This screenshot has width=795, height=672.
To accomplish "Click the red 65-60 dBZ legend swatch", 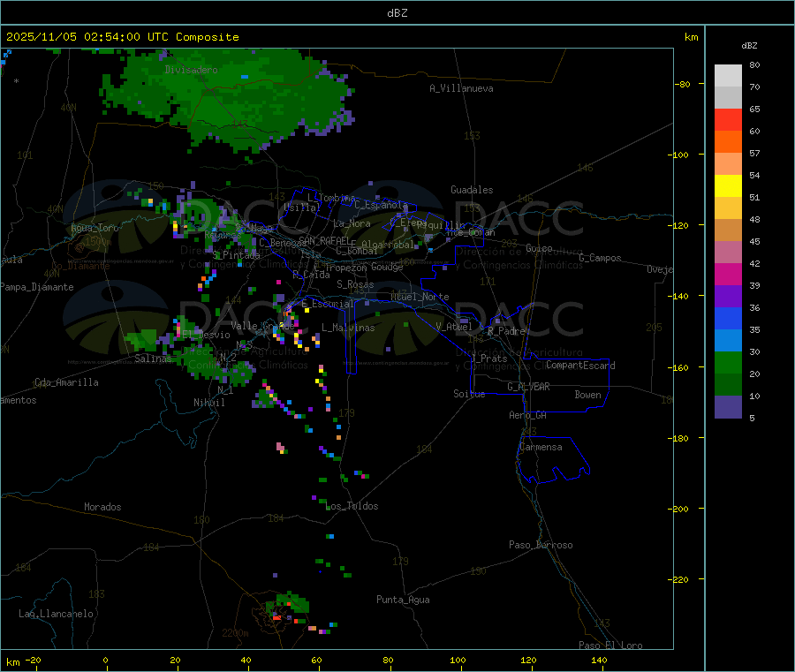I will 728,119.
